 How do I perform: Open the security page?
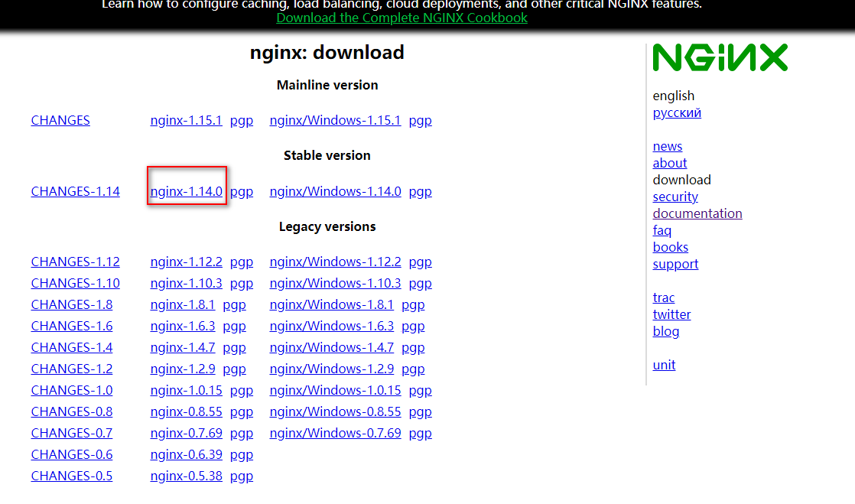tap(675, 197)
